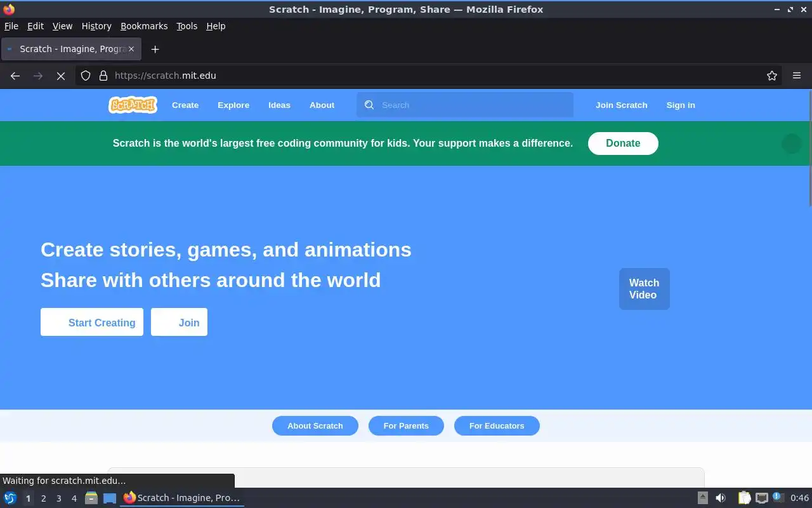This screenshot has height=508, width=812.
Task: Click the Donate button
Action: pyautogui.click(x=623, y=144)
